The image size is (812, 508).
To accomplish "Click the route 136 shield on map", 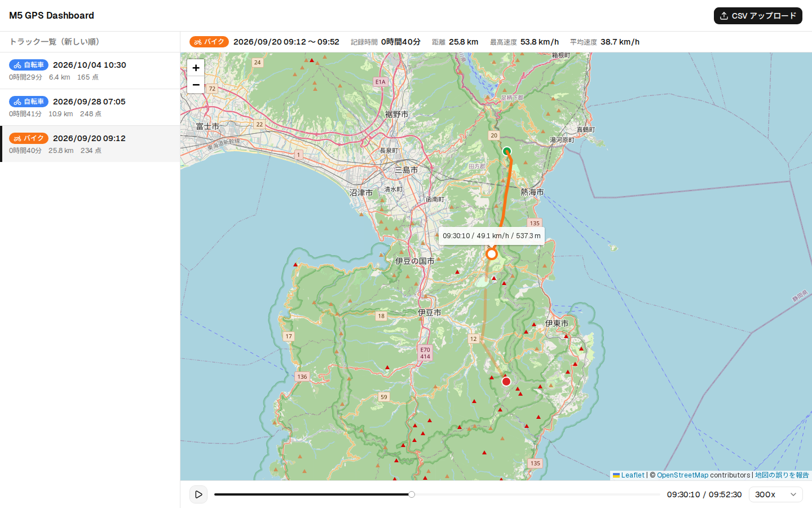I will (302, 376).
